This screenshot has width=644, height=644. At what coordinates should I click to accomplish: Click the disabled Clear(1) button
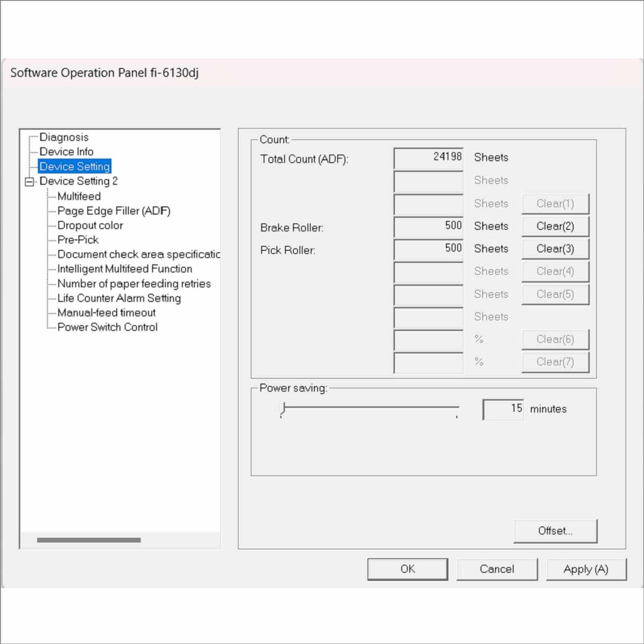pos(555,204)
